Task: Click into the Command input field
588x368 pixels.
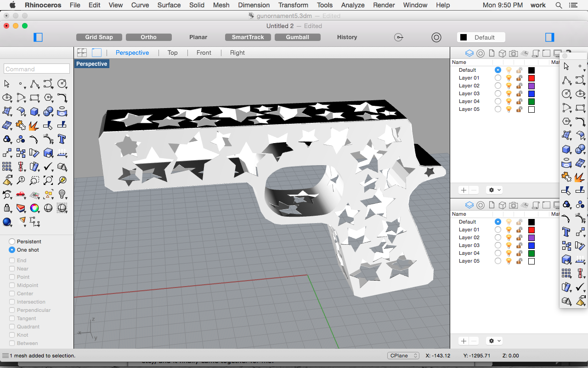Action: pos(37,69)
